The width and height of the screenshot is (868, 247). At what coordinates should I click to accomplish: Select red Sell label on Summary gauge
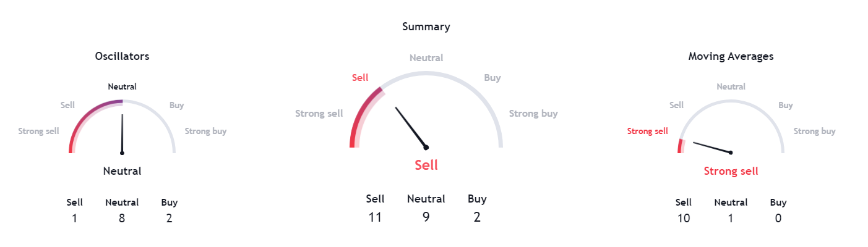[360, 78]
